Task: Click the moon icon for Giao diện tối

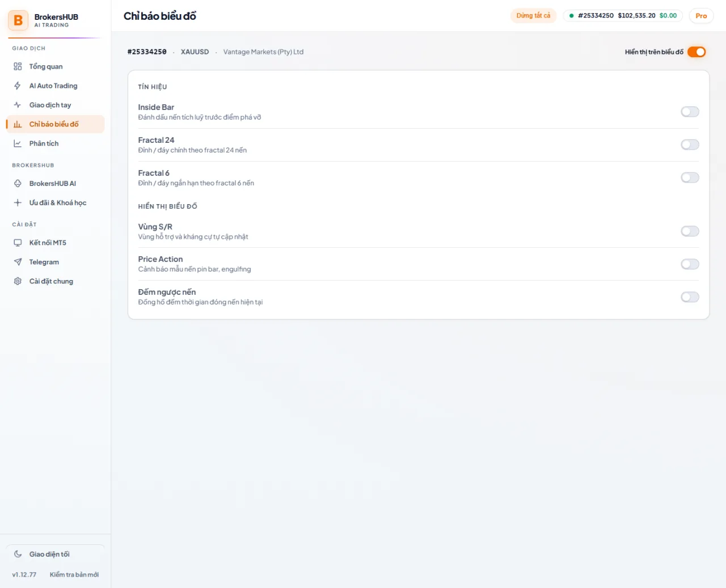Action: tap(18, 554)
